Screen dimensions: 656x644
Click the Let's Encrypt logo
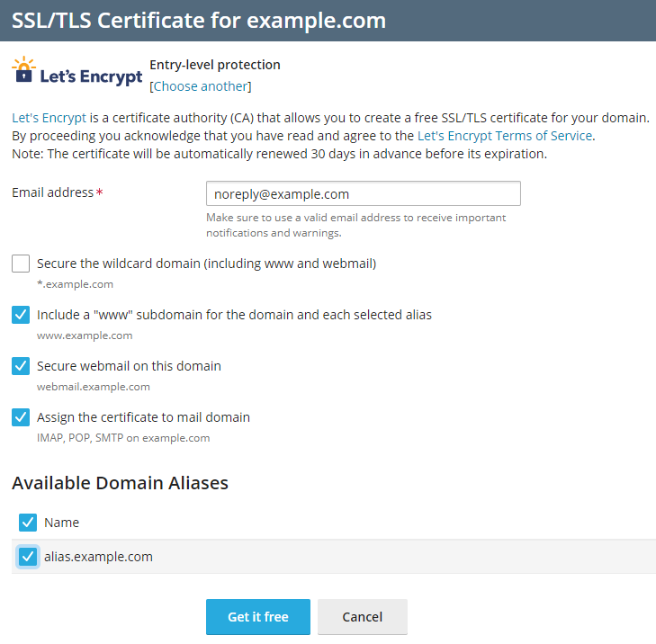click(77, 72)
